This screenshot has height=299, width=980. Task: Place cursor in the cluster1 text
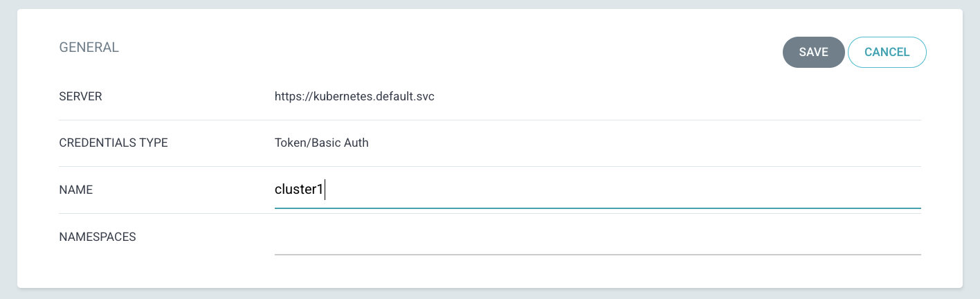tap(299, 190)
